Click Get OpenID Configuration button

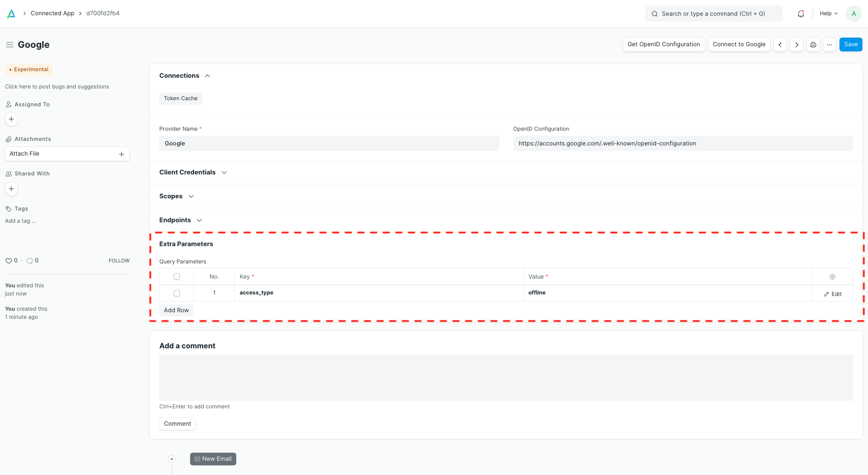[x=664, y=45]
